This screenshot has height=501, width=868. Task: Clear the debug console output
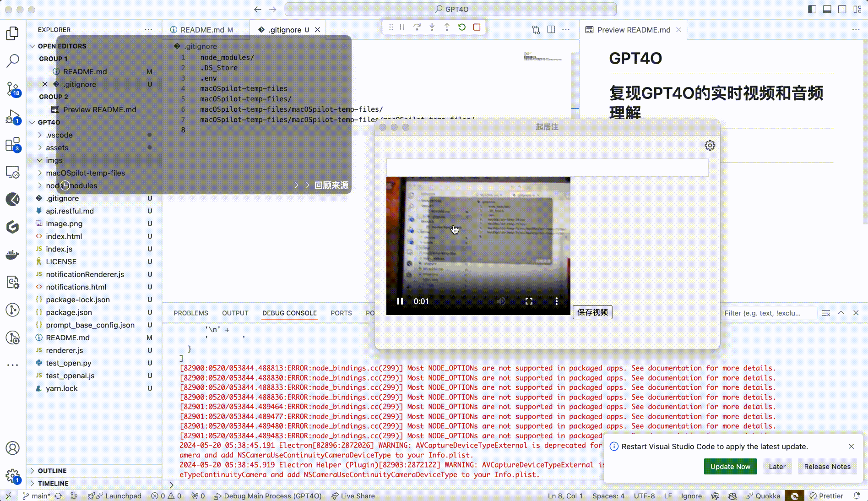pos(826,313)
